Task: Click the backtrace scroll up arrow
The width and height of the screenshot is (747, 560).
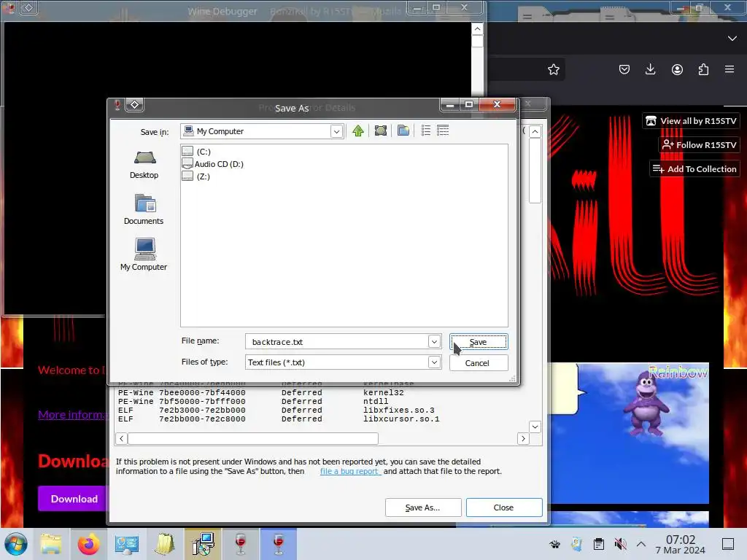Action: pos(535,131)
